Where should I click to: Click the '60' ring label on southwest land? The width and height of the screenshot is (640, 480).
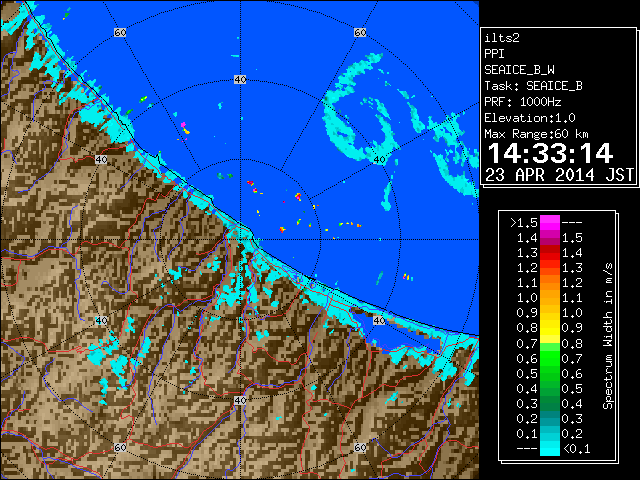click(x=120, y=447)
